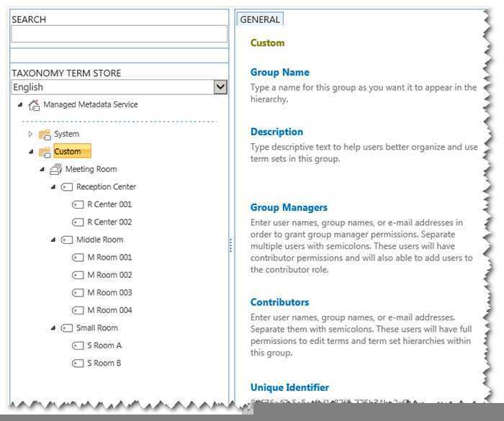Click the TAXONOMY TERM STORE label

[x=66, y=73]
